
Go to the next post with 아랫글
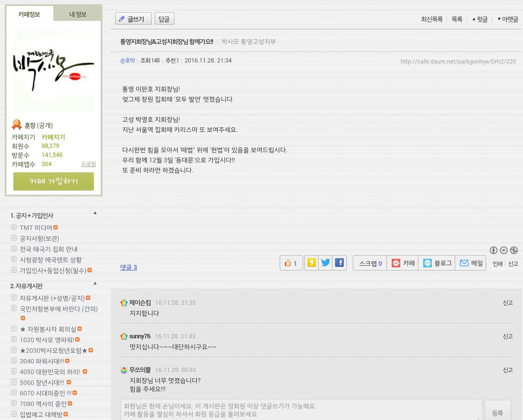tap(507, 19)
